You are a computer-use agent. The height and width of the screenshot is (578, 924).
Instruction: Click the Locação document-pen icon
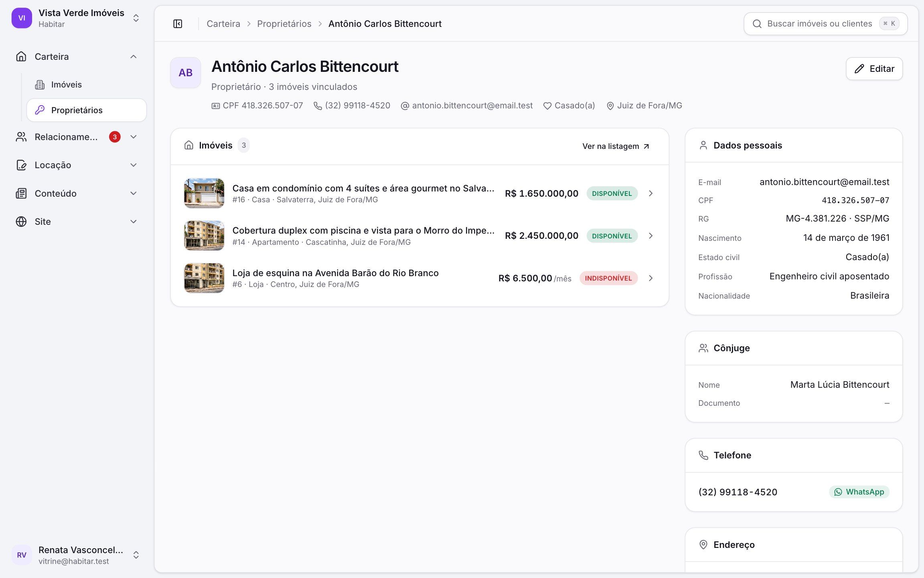[21, 165]
